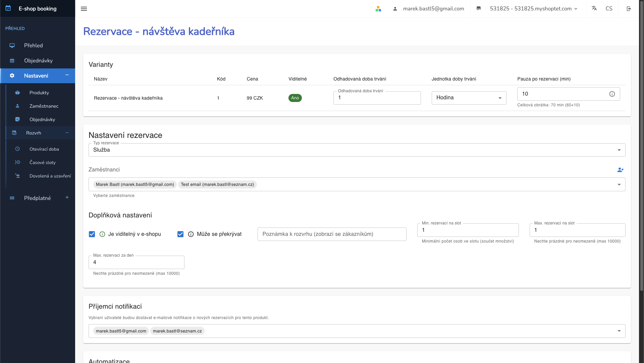The image size is (644, 363).
Task: Expand the Předplatné sidebar section
Action: click(x=67, y=198)
